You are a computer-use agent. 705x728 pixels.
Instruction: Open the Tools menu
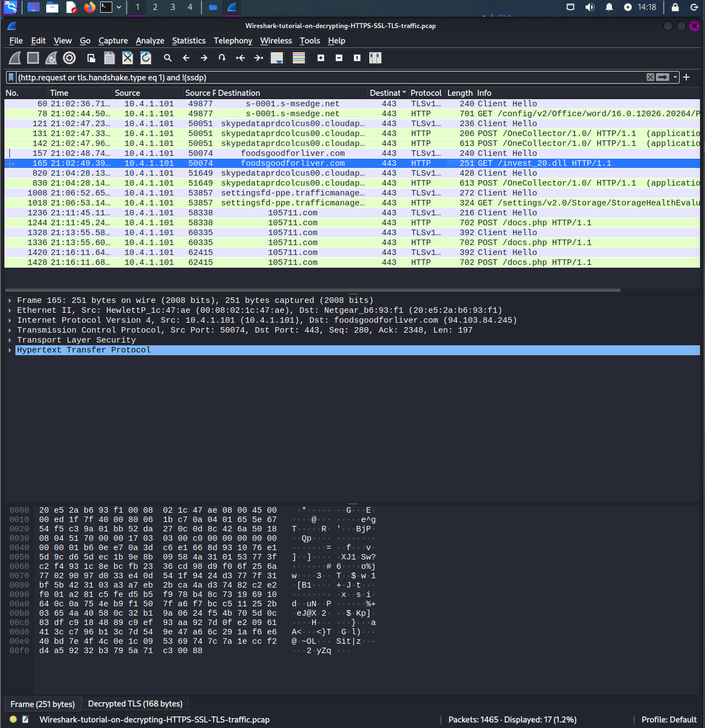pyautogui.click(x=310, y=41)
